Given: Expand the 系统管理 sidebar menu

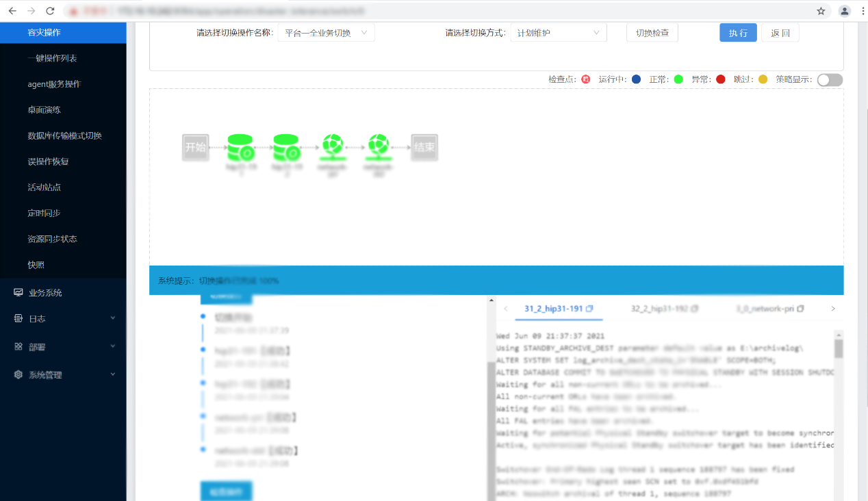Looking at the screenshot, I should [x=63, y=375].
